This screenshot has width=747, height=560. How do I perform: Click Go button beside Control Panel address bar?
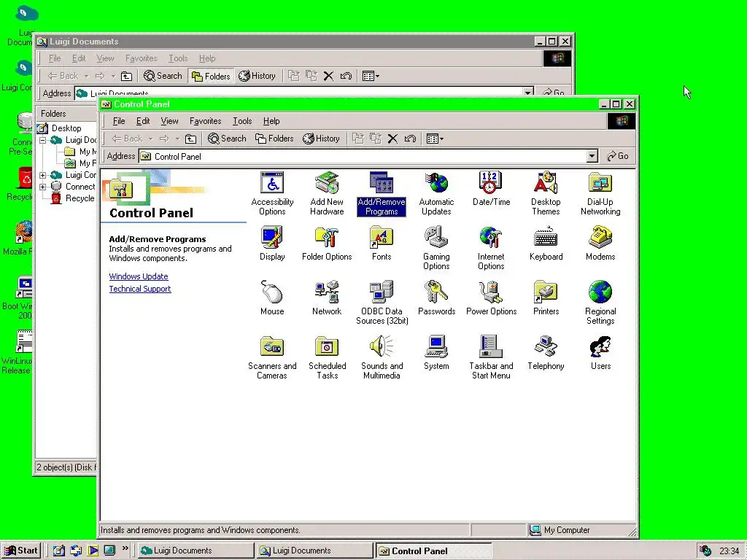pyautogui.click(x=618, y=156)
